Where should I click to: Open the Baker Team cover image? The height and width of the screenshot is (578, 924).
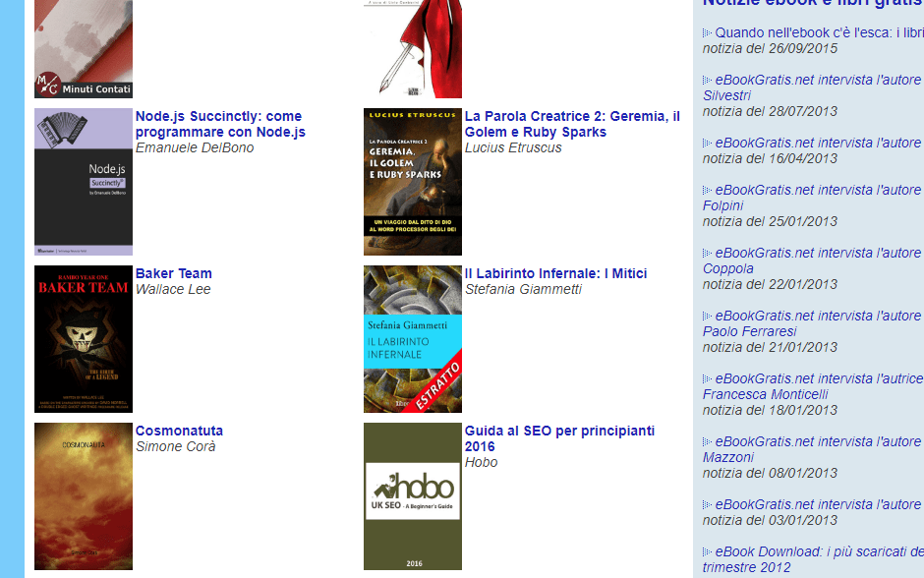(84, 339)
